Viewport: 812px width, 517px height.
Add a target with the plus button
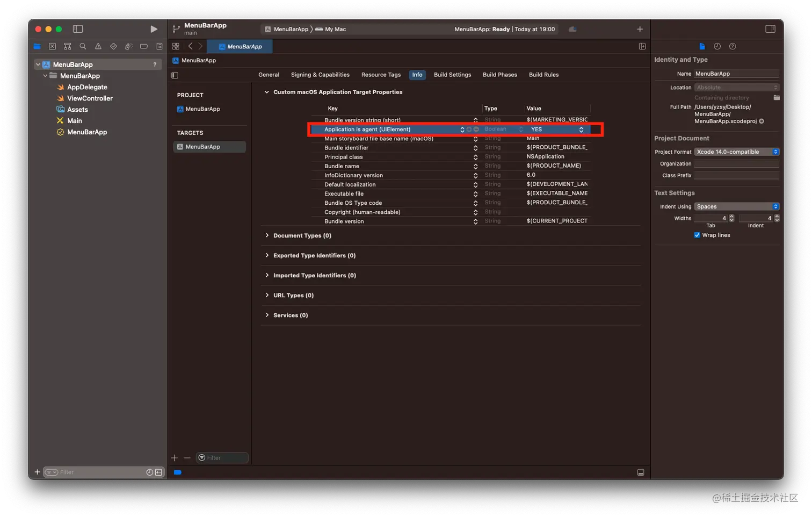(174, 458)
